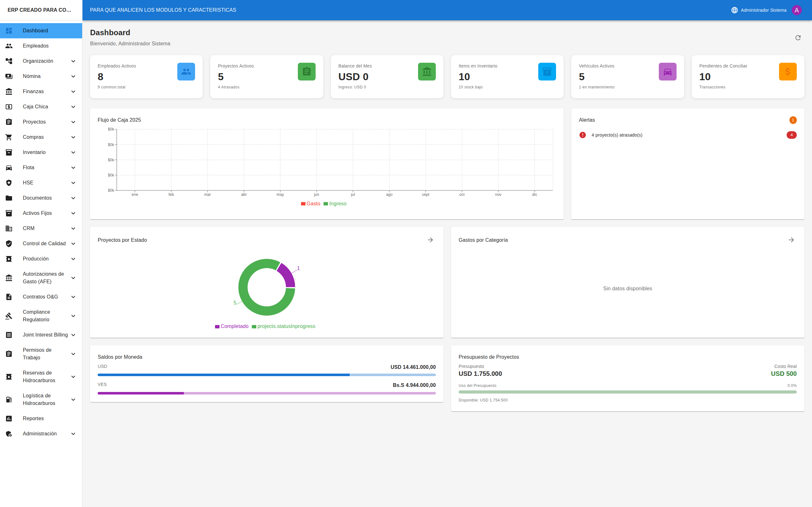Open the CRM module icon
The image size is (812, 507).
point(9,228)
